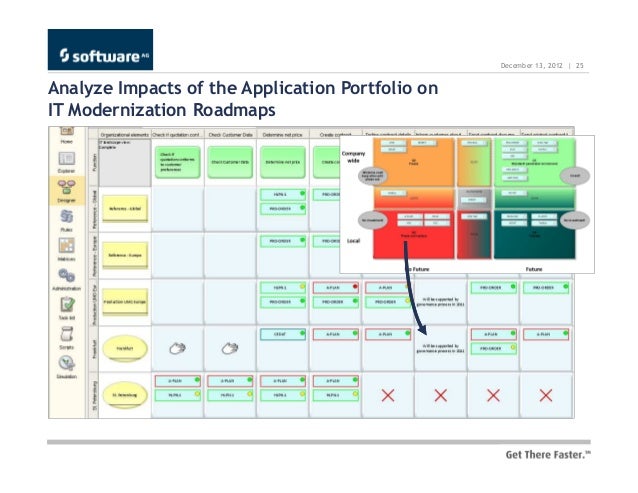Click the Invest oval in portfolio chart
The image size is (638, 493).
tap(575, 176)
